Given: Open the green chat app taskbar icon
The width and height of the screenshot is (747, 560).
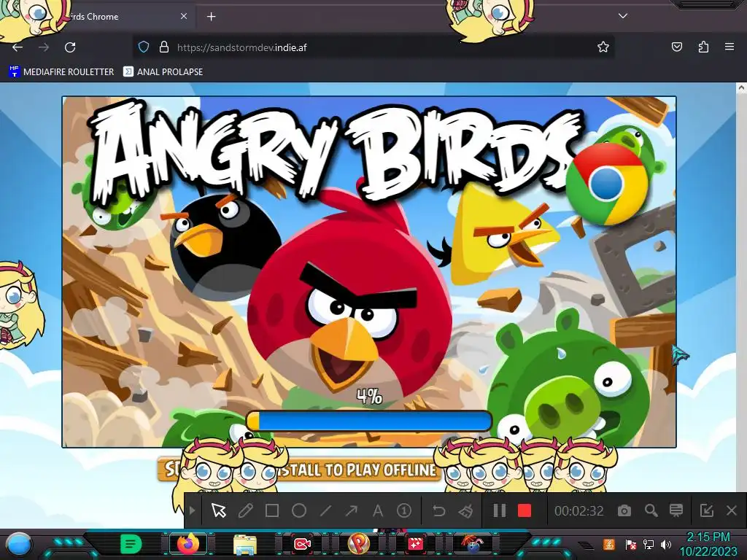Looking at the screenshot, I should click(x=130, y=544).
